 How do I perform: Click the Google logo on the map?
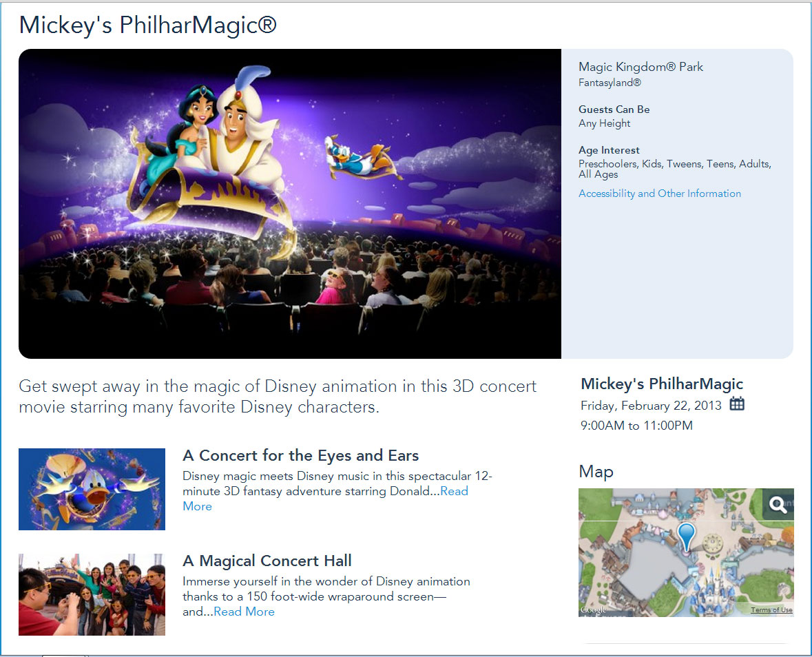coord(594,610)
